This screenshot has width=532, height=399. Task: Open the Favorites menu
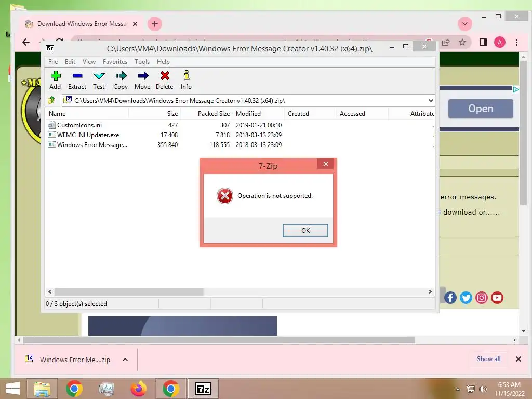(x=115, y=62)
